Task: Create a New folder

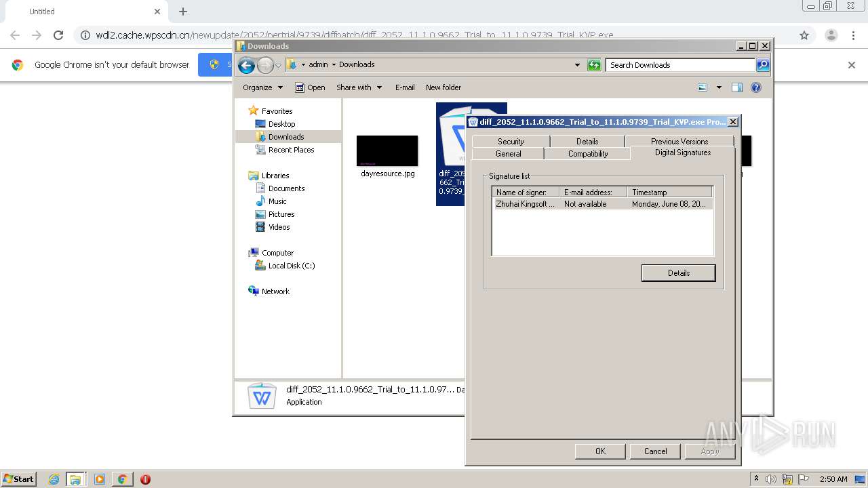Action: pos(443,87)
